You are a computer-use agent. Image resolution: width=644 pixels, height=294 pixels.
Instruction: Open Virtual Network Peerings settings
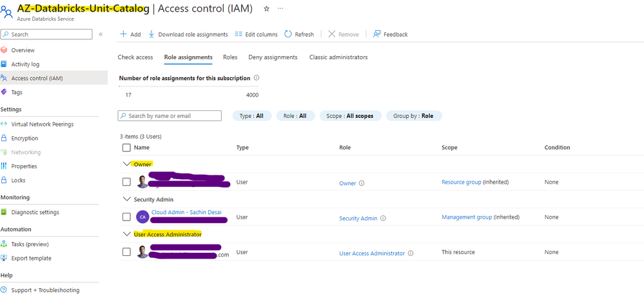click(x=42, y=124)
